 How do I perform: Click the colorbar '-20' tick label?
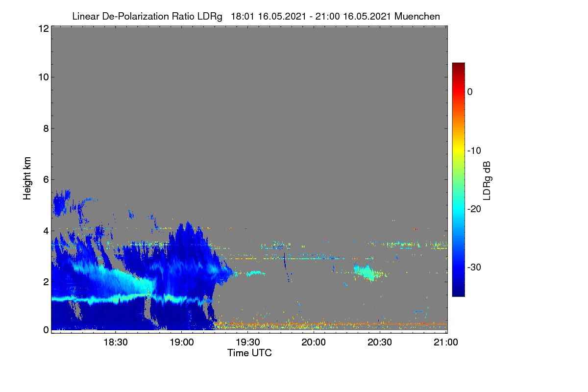[x=473, y=209]
